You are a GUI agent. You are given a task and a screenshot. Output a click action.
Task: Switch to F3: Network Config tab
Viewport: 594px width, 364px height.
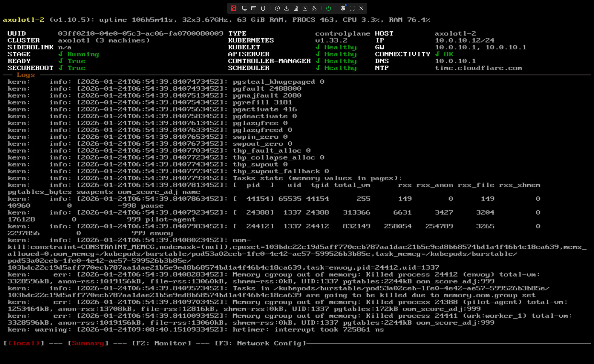[x=260, y=343]
